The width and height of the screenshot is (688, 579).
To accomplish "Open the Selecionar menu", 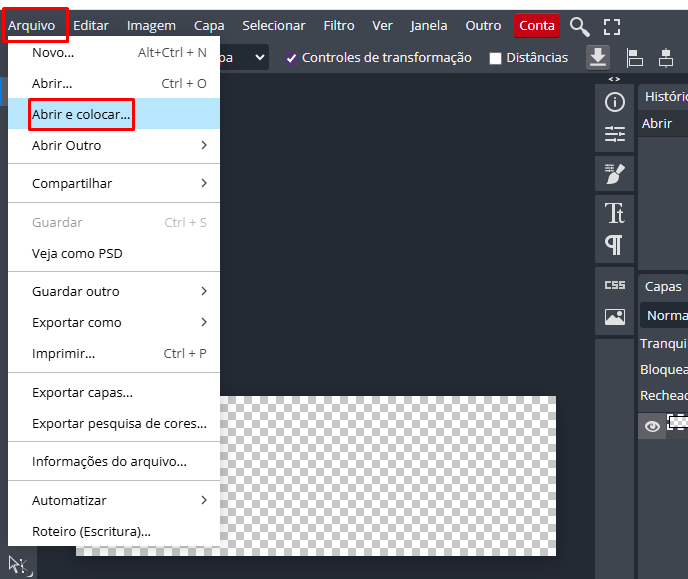I will (x=274, y=26).
